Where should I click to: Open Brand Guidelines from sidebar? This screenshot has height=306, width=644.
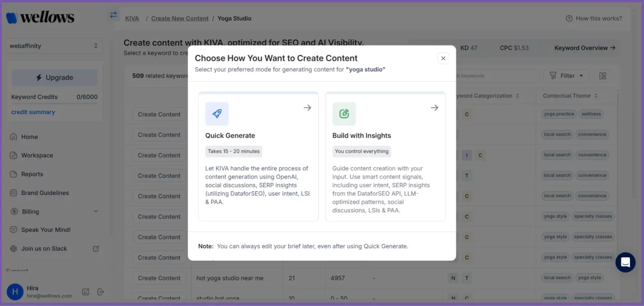(45, 193)
